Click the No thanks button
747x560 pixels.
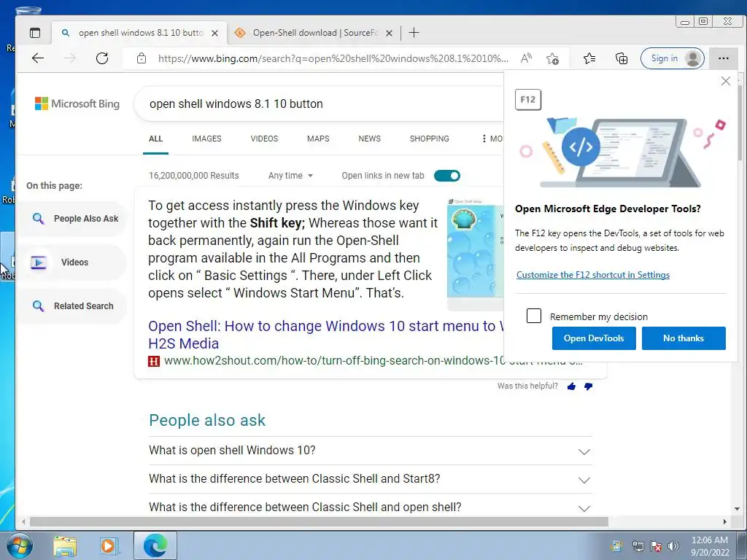click(684, 338)
